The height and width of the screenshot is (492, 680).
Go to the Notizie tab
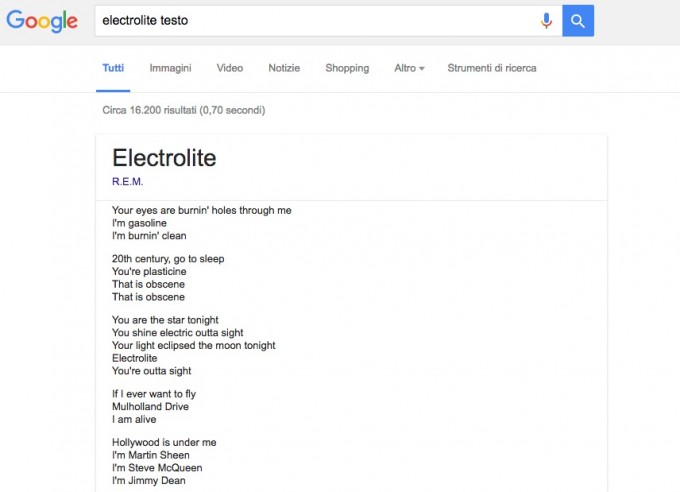tap(284, 68)
